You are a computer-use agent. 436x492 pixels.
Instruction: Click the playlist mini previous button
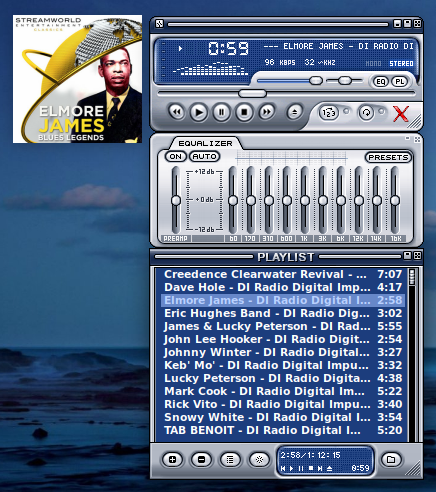coord(283,468)
